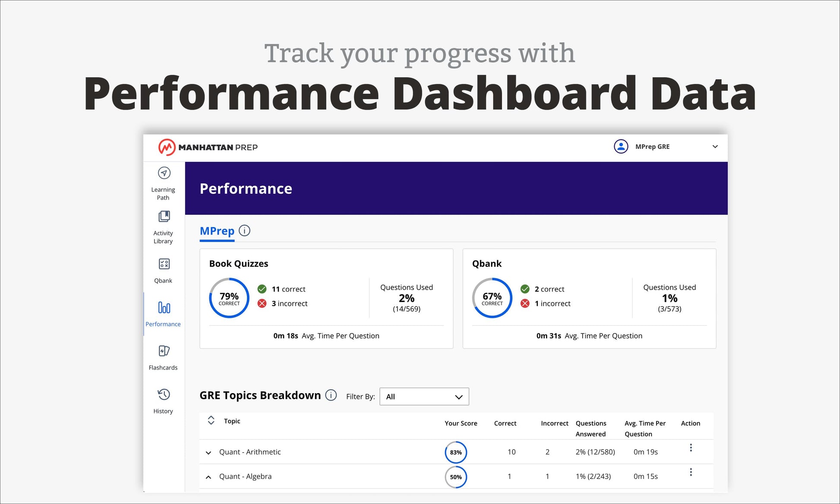
Task: Click the Manhattan Prep logo
Action: [x=208, y=147]
